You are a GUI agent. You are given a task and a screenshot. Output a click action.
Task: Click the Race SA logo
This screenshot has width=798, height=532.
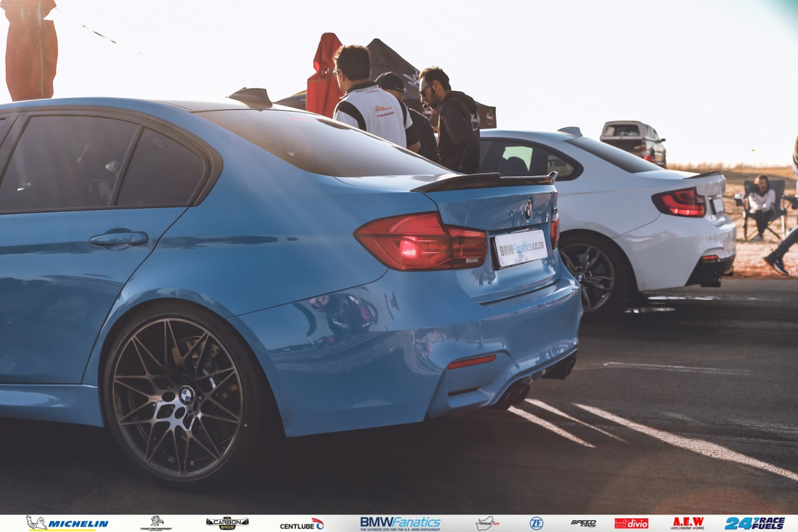point(487,523)
